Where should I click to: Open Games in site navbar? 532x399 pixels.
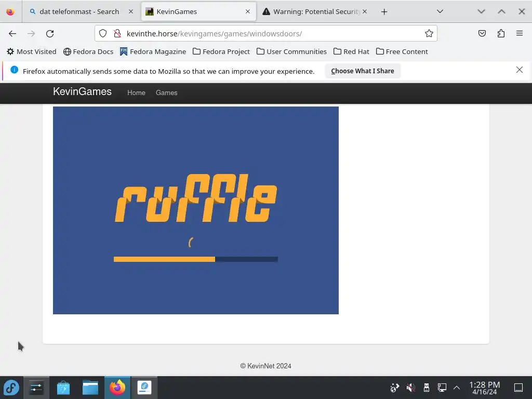pyautogui.click(x=167, y=92)
